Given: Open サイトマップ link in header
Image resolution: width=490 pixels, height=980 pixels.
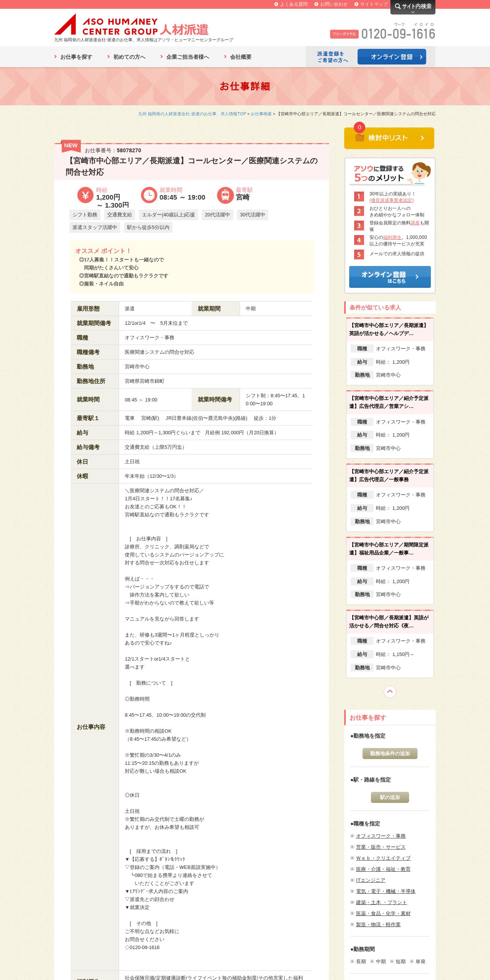Looking at the screenshot, I should coord(371,4).
